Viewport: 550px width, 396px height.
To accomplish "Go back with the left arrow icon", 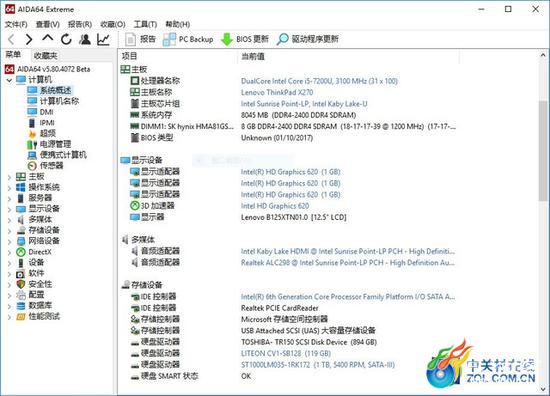I will click(x=11, y=39).
